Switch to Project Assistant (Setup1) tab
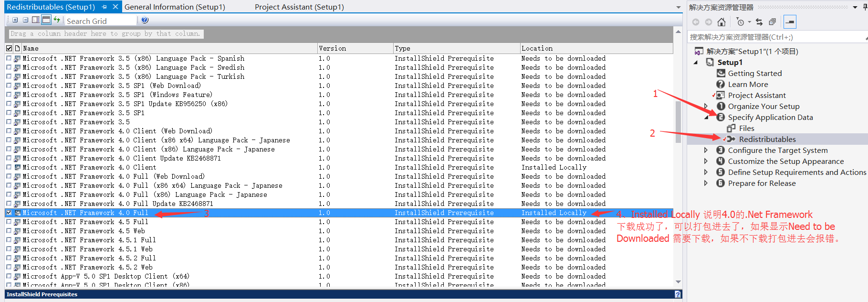Screen dimensions: 868x302 (299, 7)
